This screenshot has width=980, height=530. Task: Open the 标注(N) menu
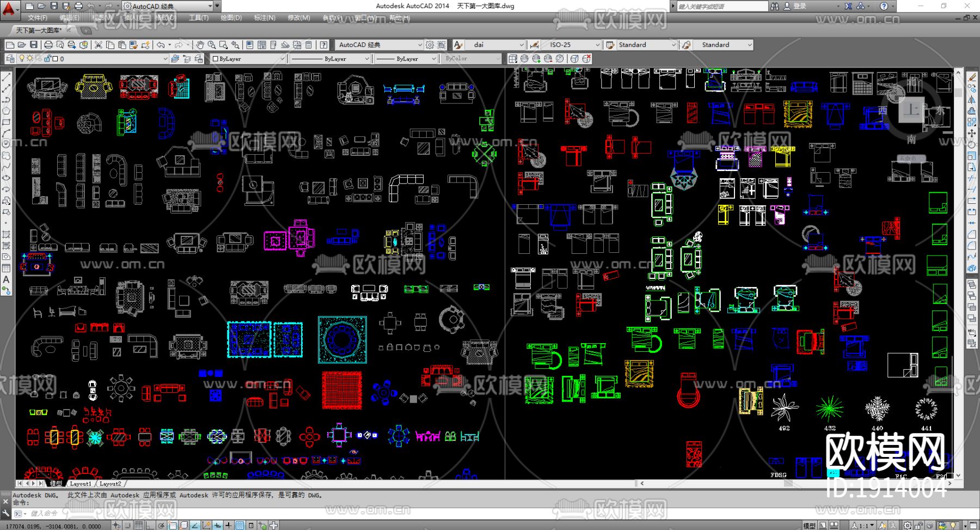[265, 18]
